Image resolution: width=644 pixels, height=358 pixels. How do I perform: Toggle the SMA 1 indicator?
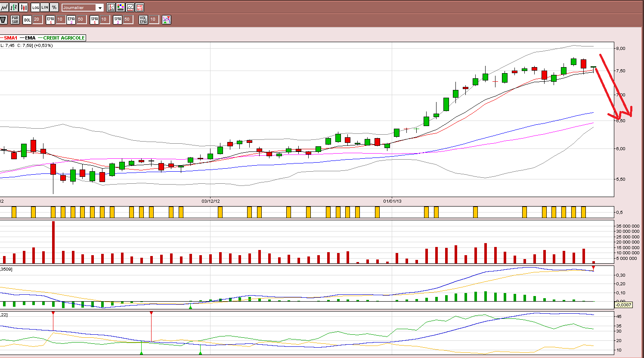click(94, 20)
